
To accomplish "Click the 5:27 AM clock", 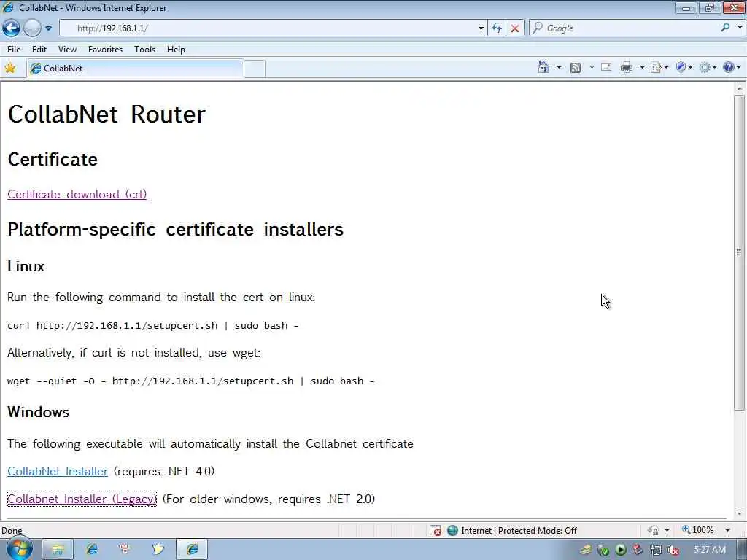I will [710, 550].
